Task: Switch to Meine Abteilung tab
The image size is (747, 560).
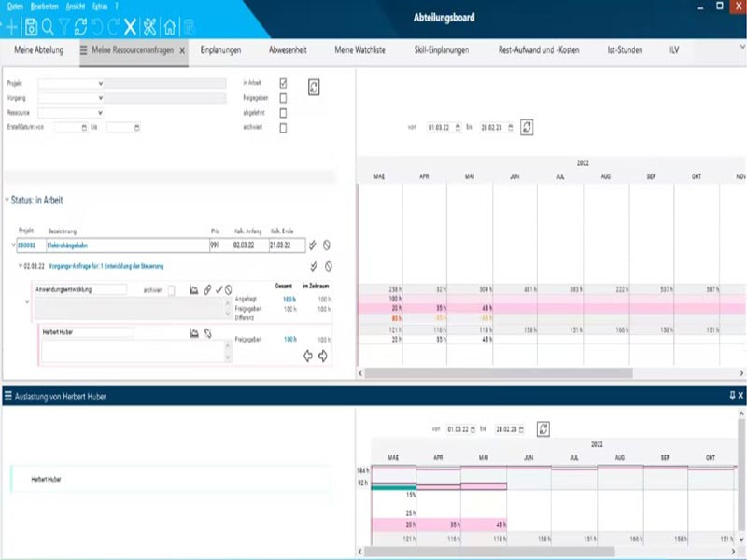Action: [38, 50]
